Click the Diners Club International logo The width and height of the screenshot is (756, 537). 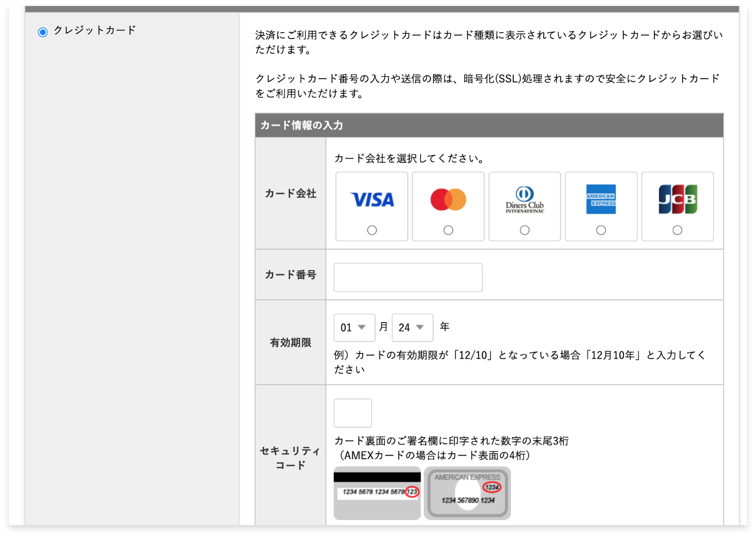point(525,200)
